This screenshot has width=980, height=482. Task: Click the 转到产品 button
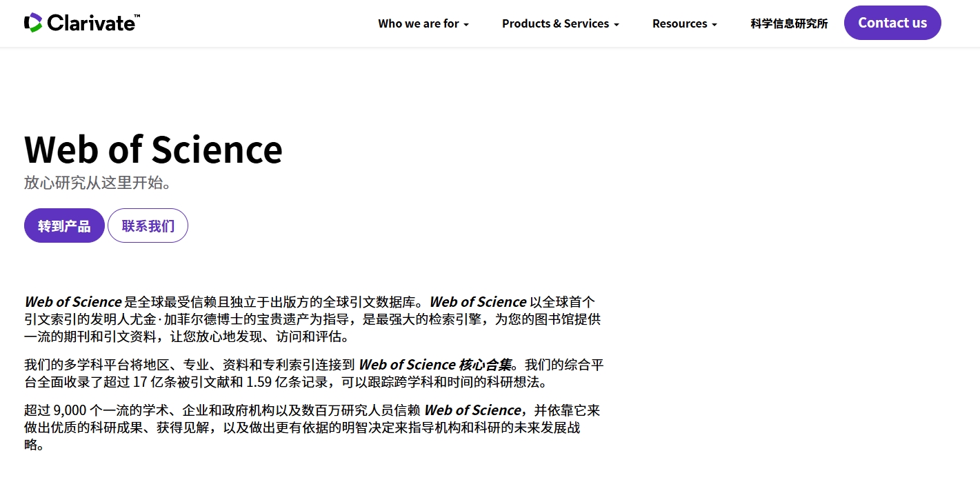[64, 225]
